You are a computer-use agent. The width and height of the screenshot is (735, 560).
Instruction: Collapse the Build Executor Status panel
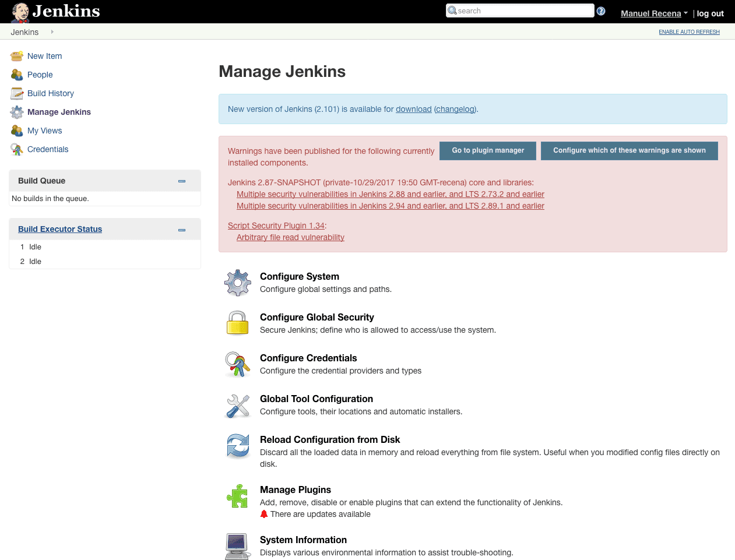[181, 230]
